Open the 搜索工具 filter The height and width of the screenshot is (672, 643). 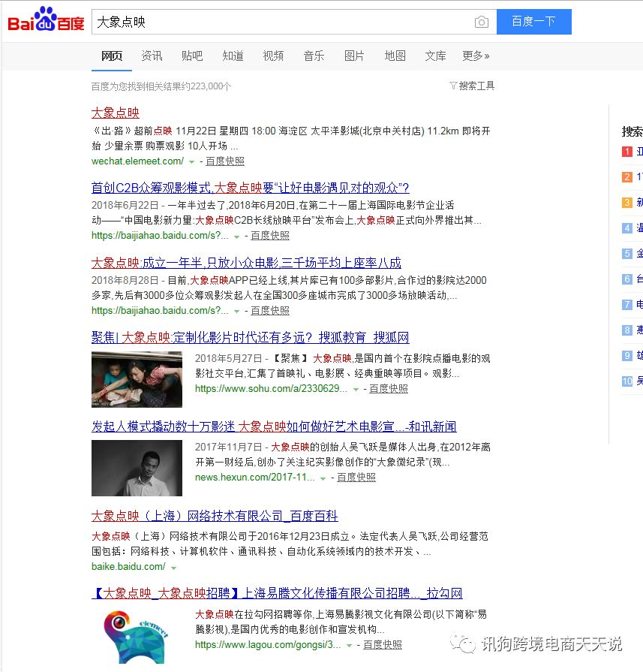472,86
